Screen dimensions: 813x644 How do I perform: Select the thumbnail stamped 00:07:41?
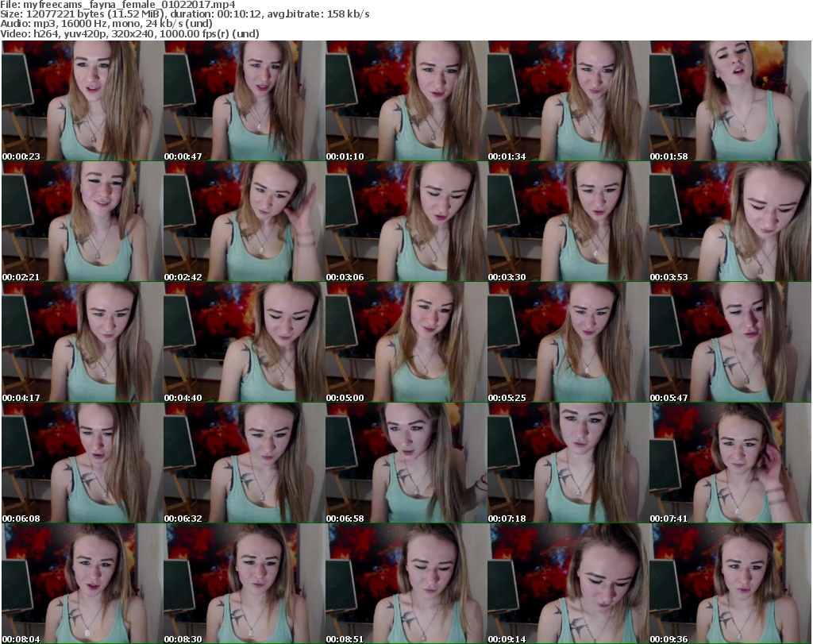[730, 463]
